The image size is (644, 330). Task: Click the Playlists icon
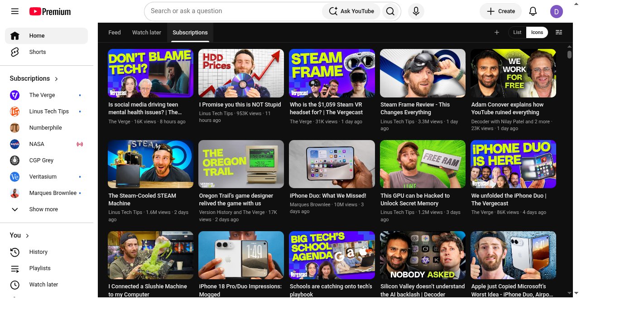[15, 268]
